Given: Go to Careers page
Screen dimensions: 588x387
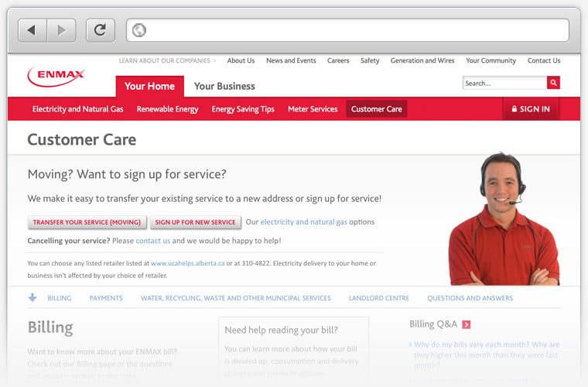Looking at the screenshot, I should click(338, 60).
